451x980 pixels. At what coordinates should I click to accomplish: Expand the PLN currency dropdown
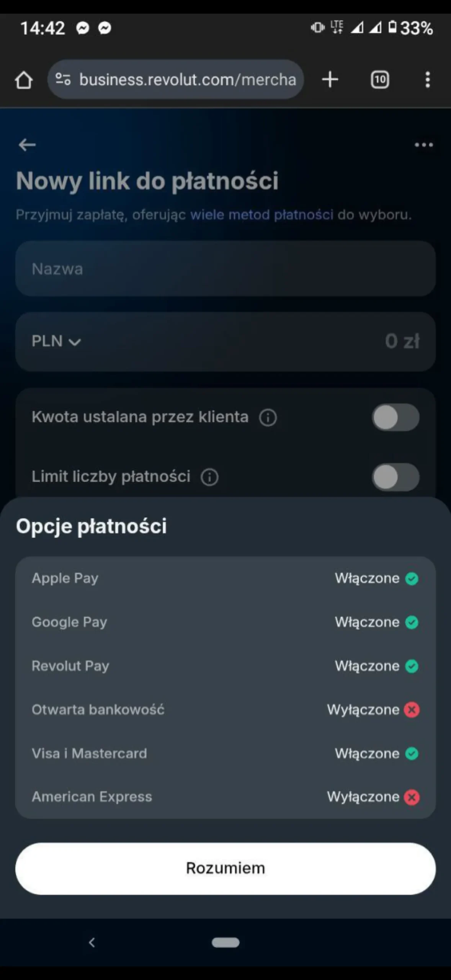(x=56, y=341)
